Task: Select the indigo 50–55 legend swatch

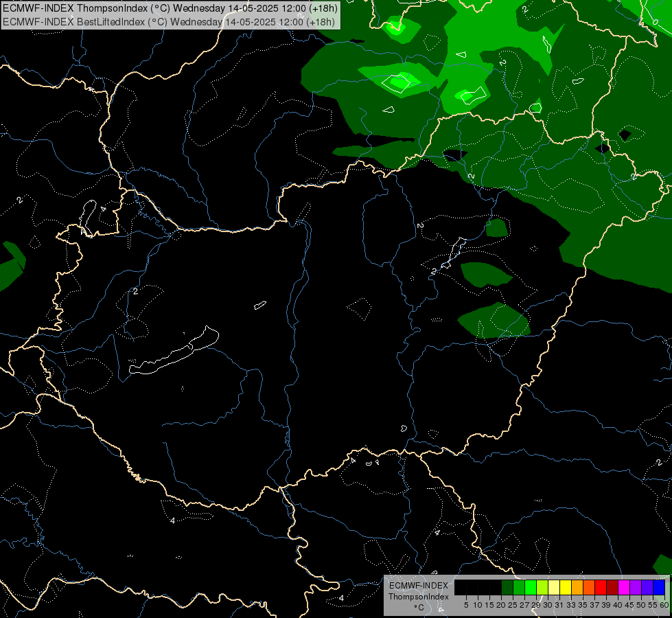Action: [x=647, y=587]
